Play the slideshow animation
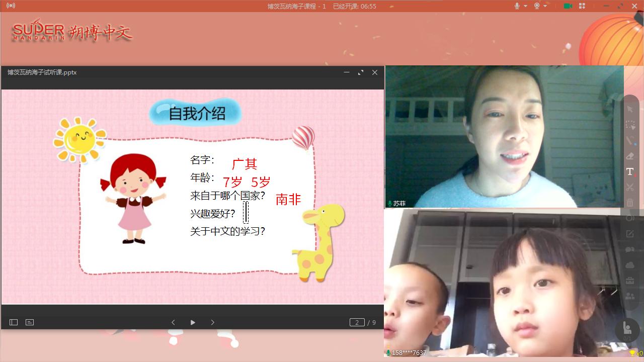Image resolution: width=644 pixels, height=362 pixels. [193, 322]
